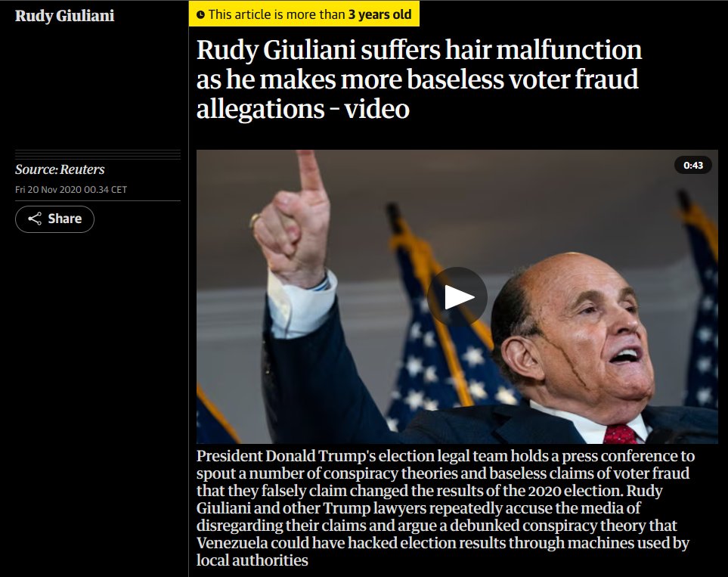Open the Rudy Giuliani topic link
728x577 pixels.
click(x=64, y=15)
